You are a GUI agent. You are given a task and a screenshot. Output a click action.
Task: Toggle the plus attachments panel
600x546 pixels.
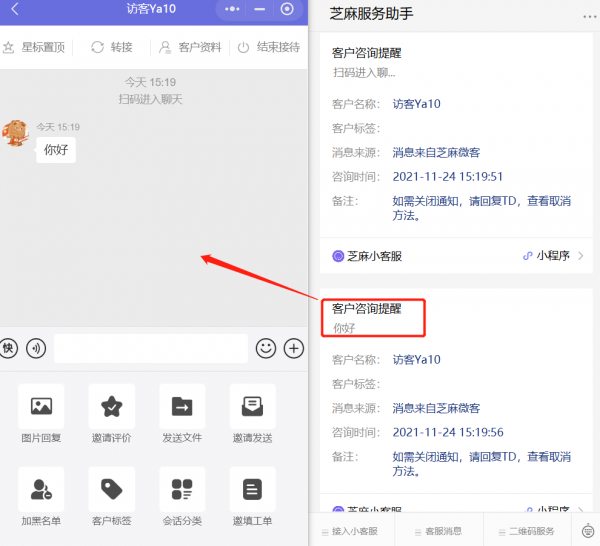(294, 348)
